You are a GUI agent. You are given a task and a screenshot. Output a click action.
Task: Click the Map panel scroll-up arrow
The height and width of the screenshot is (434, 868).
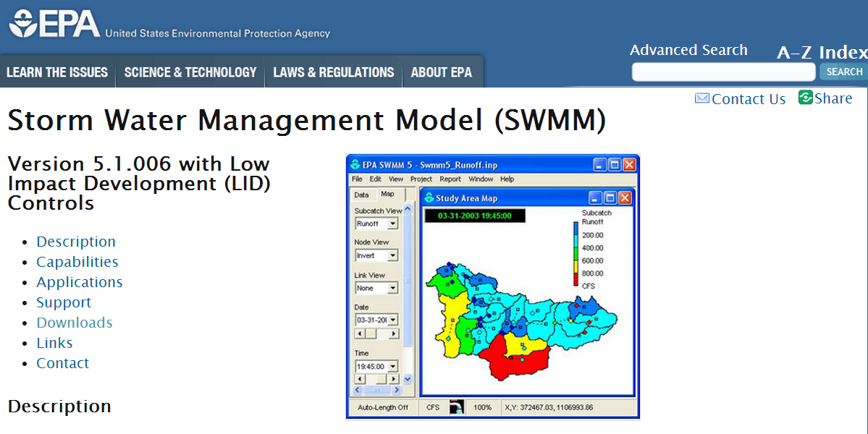(408, 209)
